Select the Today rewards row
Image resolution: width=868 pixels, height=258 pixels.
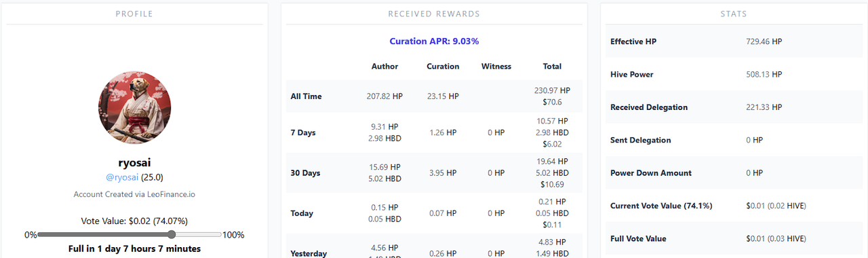434,213
